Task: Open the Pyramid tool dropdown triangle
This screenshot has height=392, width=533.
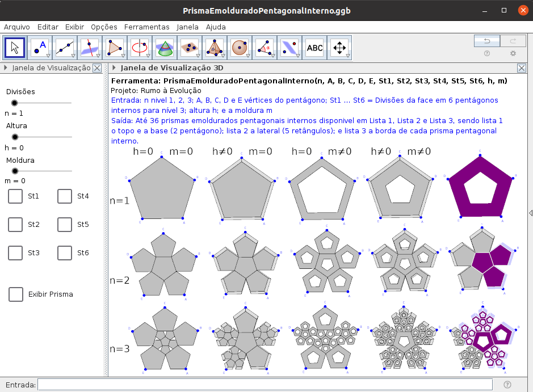Action: point(223,56)
